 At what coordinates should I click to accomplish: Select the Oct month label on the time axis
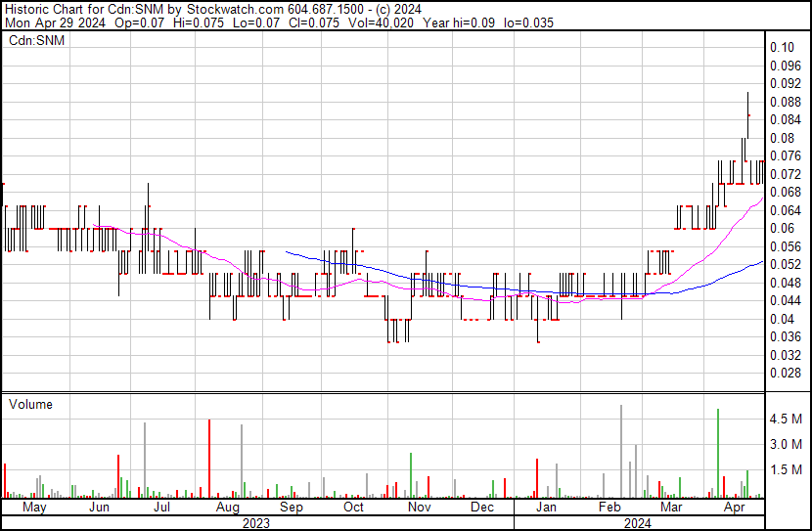click(x=353, y=509)
